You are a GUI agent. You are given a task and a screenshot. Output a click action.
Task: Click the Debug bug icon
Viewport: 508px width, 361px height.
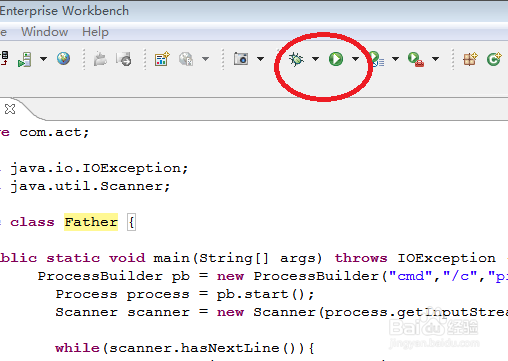[x=296, y=59]
